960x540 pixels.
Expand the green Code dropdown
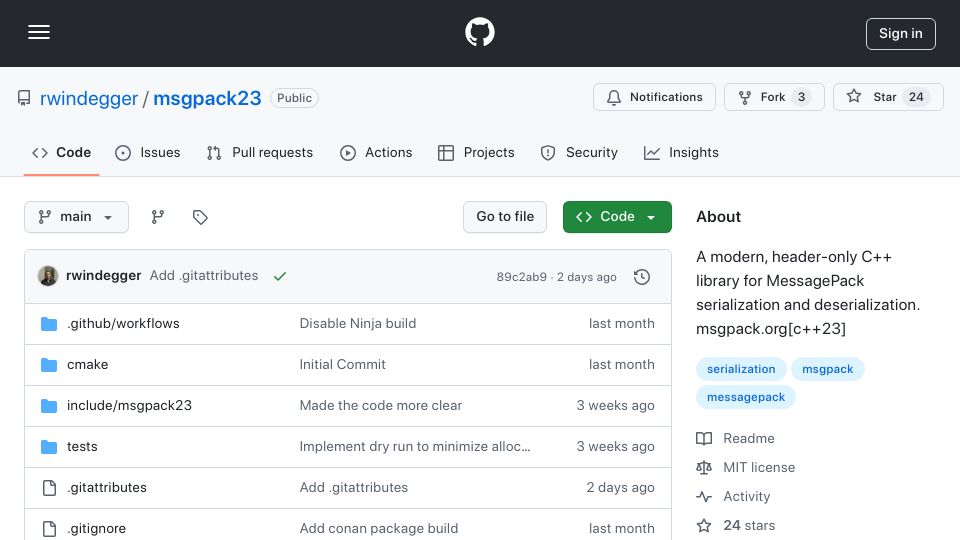pyautogui.click(x=617, y=217)
